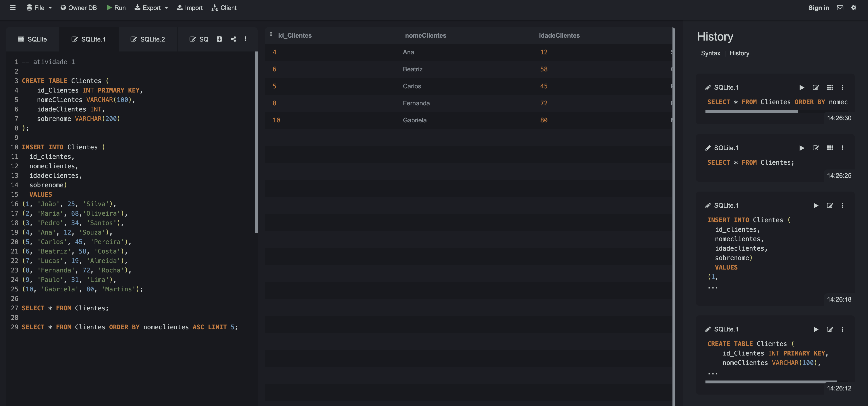868x406 pixels.
Task: Edit the 14:26:25 history entry
Action: [816, 148]
